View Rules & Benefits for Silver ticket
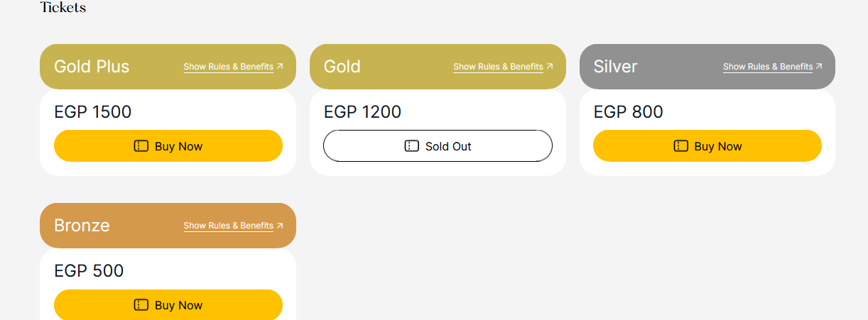 [767, 67]
